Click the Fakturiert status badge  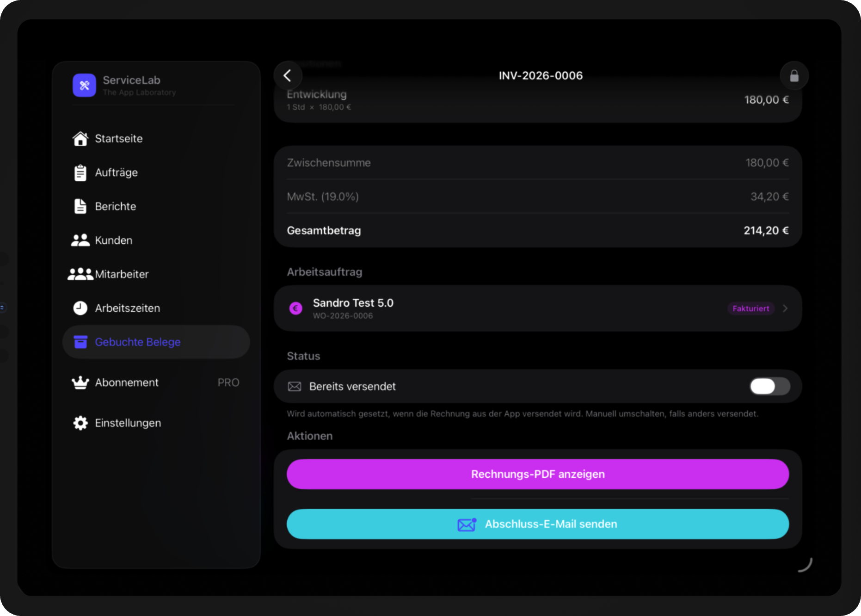751,308
